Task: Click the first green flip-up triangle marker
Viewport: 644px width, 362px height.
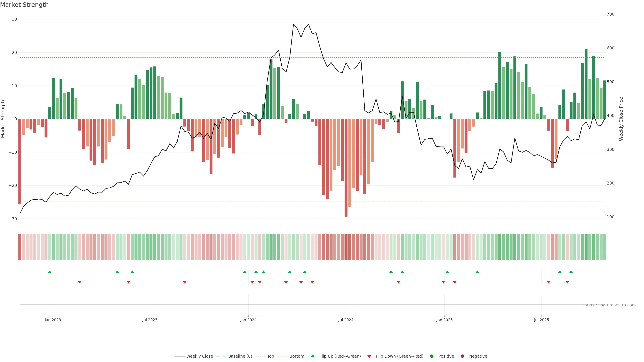Action: point(50,272)
